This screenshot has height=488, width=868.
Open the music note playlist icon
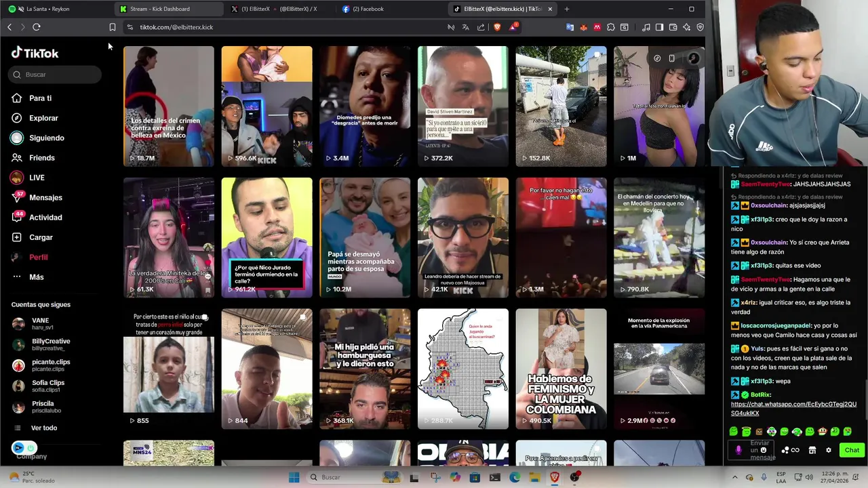646,27
